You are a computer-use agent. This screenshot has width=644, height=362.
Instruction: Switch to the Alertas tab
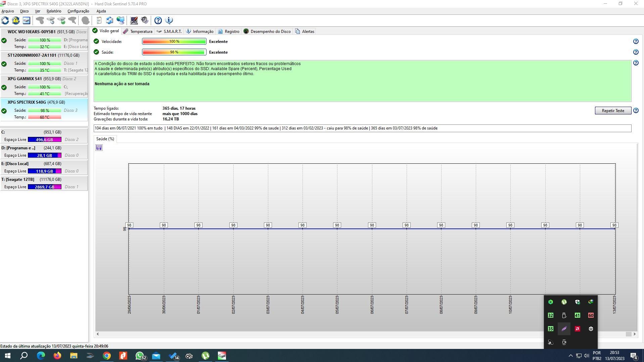(305, 31)
